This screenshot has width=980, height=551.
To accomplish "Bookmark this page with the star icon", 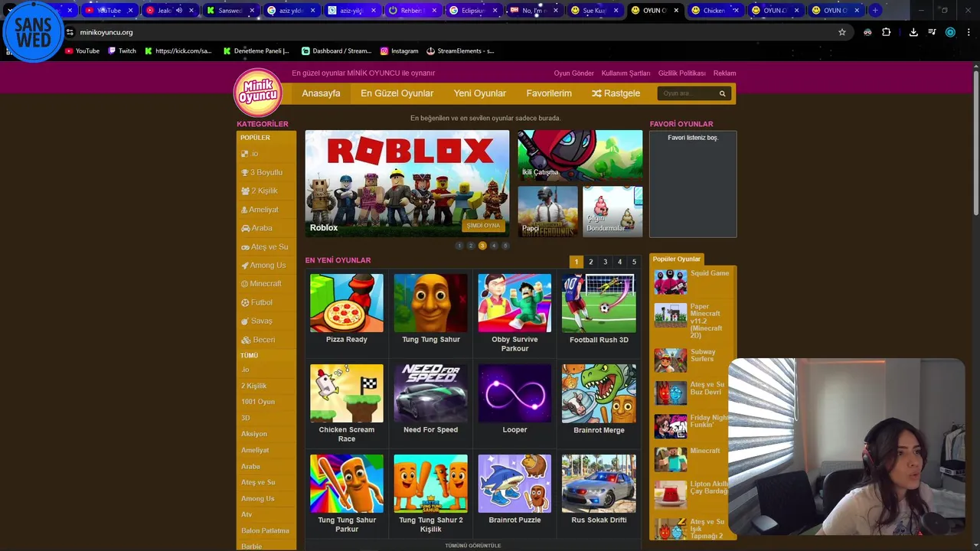I will coord(842,32).
